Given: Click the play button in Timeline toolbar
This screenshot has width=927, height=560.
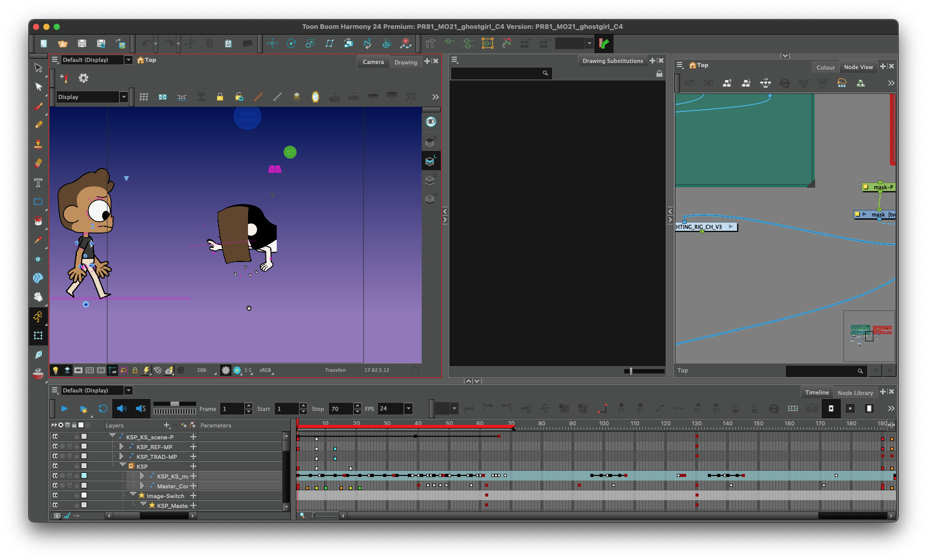Looking at the screenshot, I should click(64, 408).
